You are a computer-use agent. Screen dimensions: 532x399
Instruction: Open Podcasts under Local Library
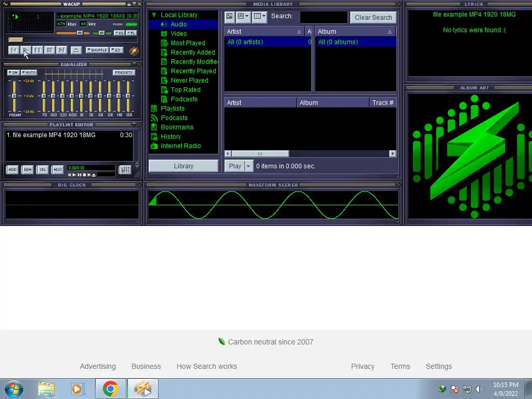[184, 99]
